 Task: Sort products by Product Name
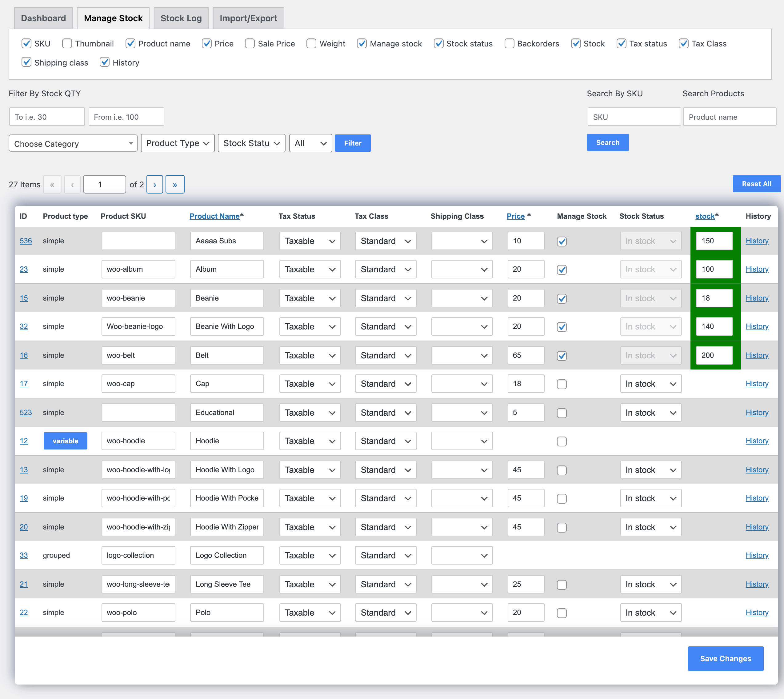[x=214, y=216]
